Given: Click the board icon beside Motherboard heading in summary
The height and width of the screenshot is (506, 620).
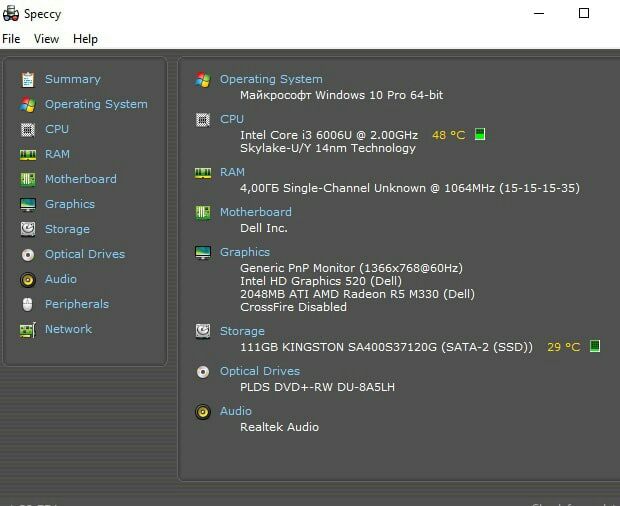Looking at the screenshot, I should click(x=203, y=213).
